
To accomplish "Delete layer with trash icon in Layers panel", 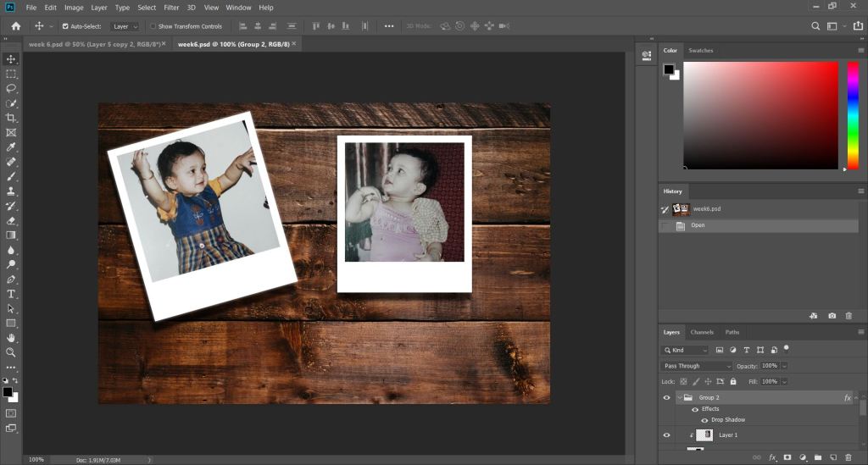I will click(849, 457).
